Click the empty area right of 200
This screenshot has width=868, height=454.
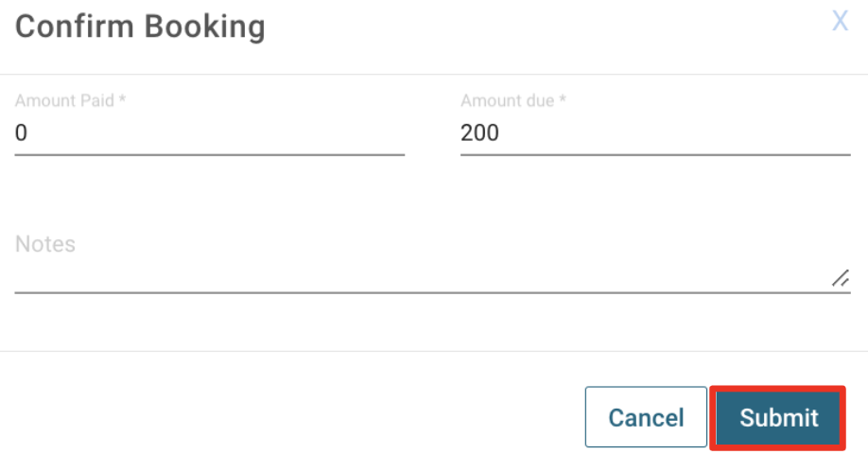click(681, 133)
